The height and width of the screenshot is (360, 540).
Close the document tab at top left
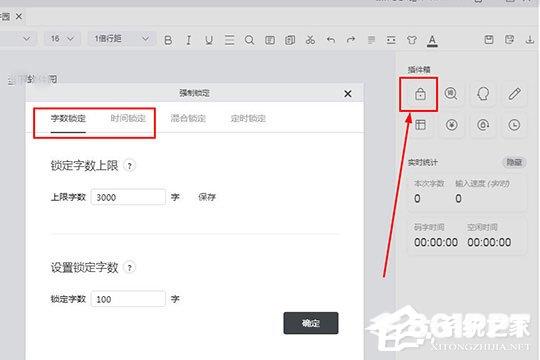pos(19,16)
